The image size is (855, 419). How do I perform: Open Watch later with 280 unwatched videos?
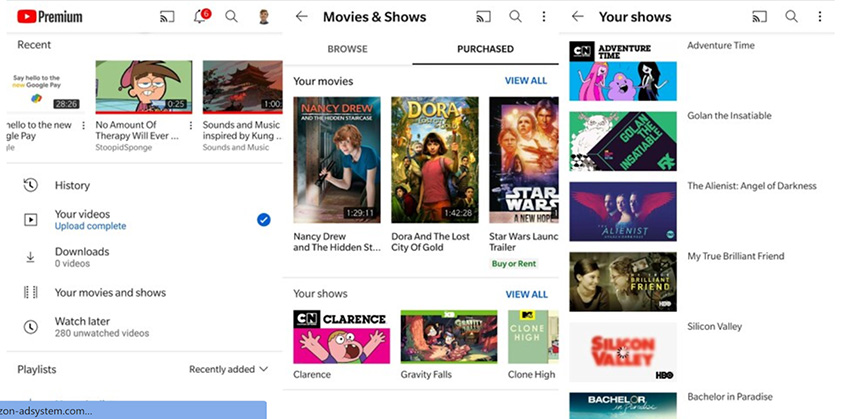coord(144,327)
